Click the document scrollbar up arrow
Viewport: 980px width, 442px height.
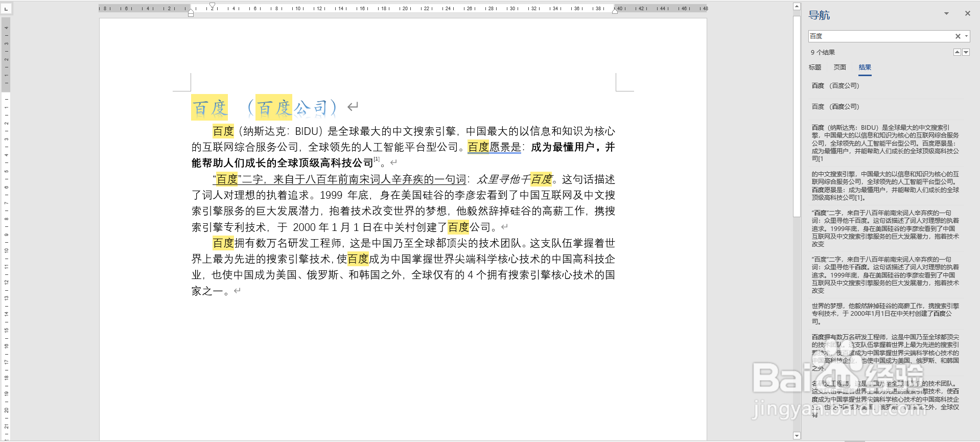point(797,6)
